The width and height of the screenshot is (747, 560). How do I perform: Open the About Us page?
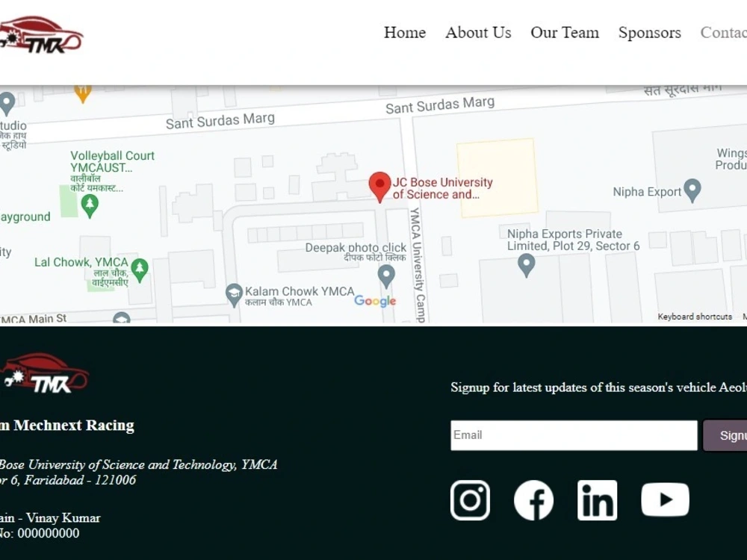click(x=478, y=32)
